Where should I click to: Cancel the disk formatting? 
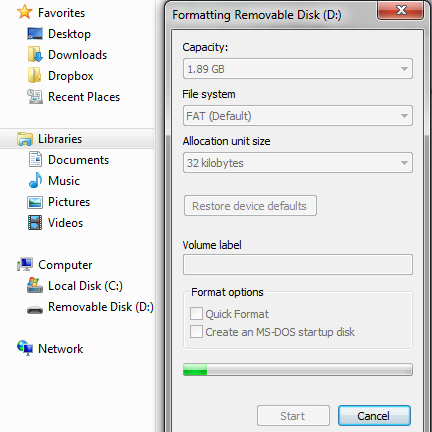[374, 416]
